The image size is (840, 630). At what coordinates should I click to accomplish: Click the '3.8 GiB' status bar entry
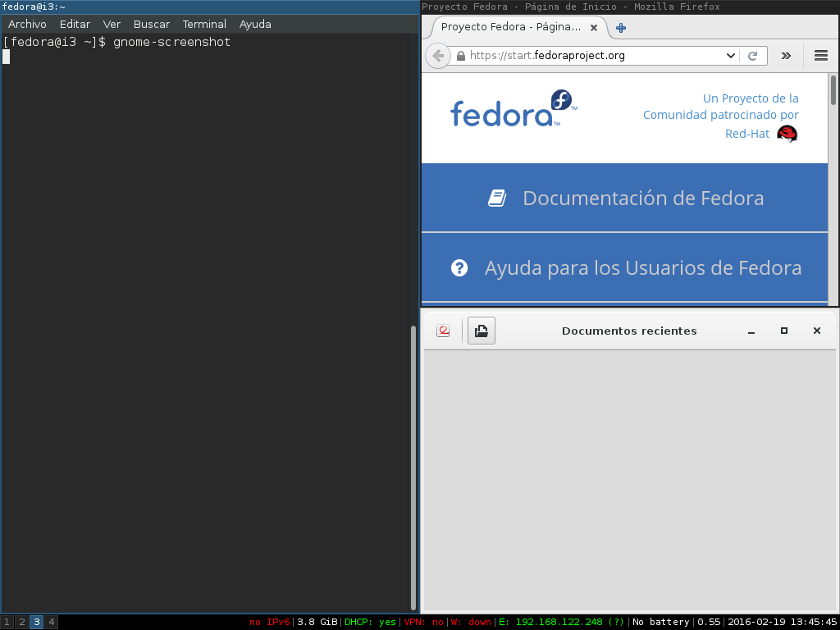pyautogui.click(x=317, y=622)
